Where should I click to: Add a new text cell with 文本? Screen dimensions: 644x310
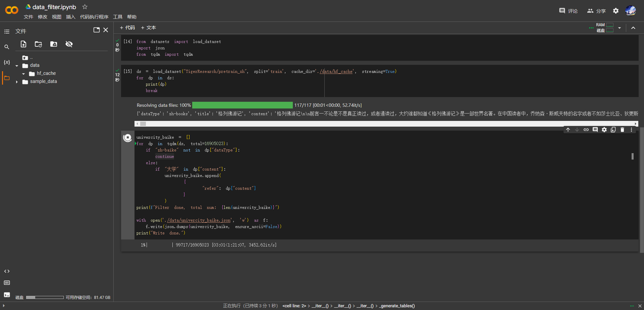[x=149, y=28]
